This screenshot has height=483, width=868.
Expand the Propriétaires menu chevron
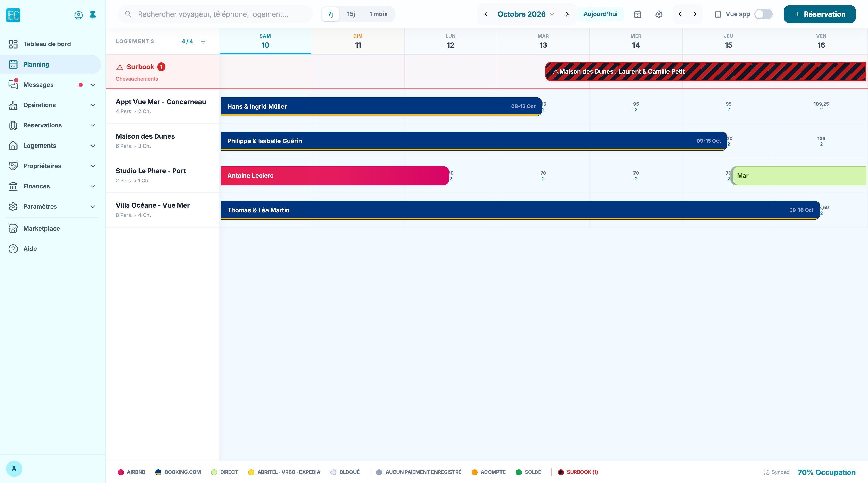(x=93, y=166)
